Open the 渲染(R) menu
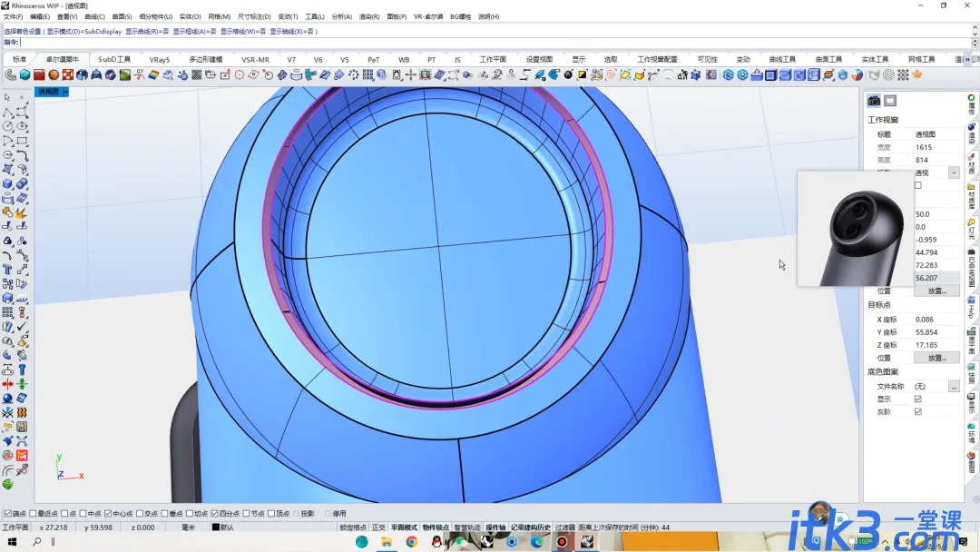Viewport: 980px width, 552px height. (369, 17)
